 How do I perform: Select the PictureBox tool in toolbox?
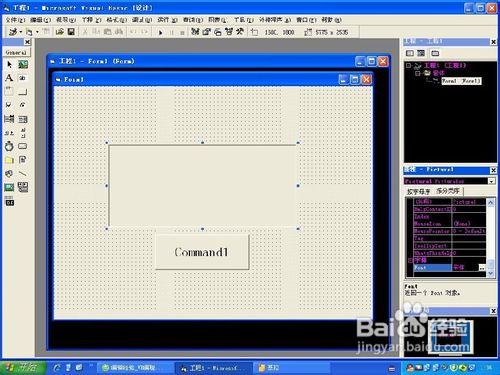(23, 64)
